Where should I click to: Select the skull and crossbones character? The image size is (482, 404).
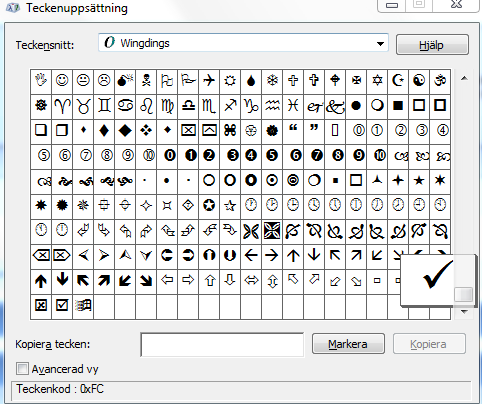(x=146, y=81)
